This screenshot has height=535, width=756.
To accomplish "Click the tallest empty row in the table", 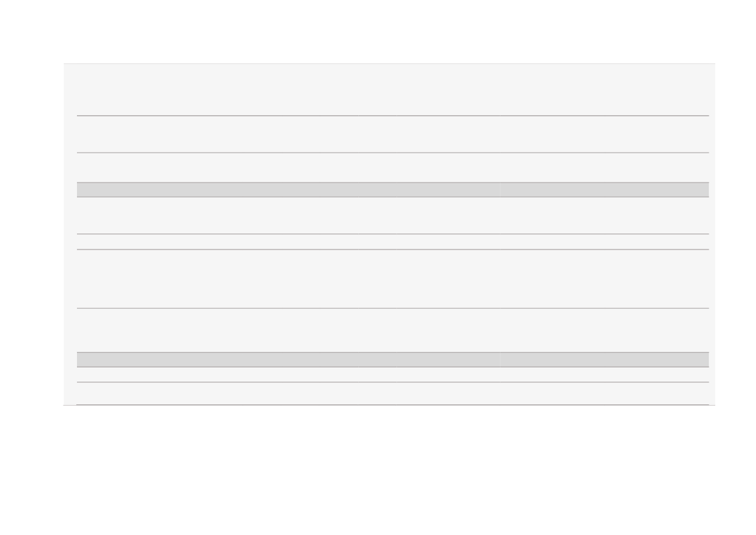I will click(x=393, y=279).
